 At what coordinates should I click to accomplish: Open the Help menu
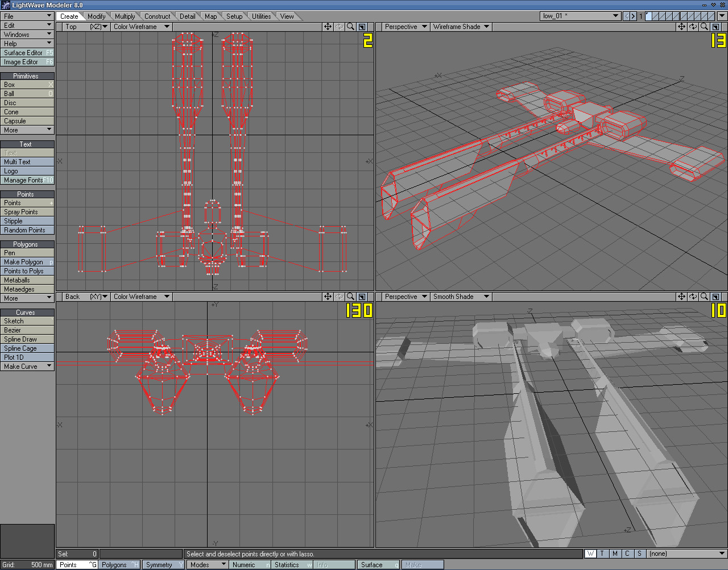click(x=27, y=44)
